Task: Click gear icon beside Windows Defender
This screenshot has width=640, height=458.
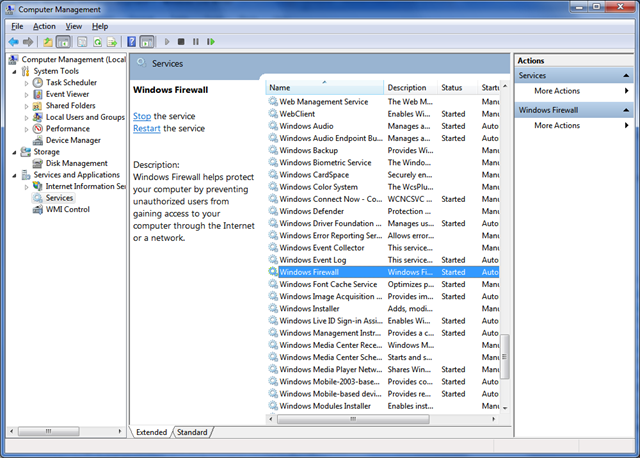Action: (x=273, y=211)
